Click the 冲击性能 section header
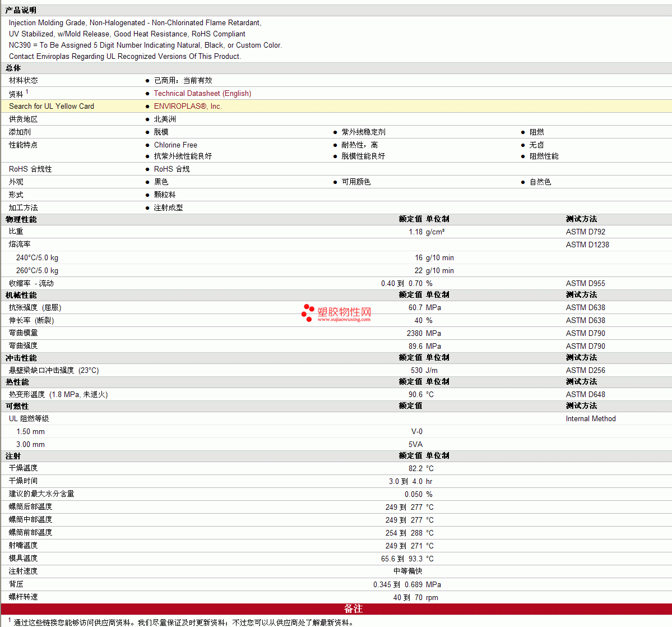This screenshot has width=672, height=627. coord(21,358)
